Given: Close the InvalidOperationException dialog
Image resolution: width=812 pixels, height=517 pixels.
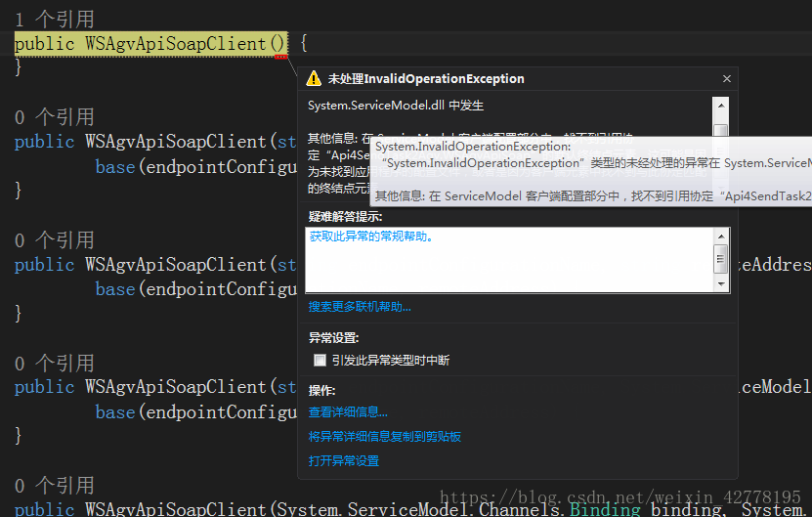Looking at the screenshot, I should click(x=727, y=79).
